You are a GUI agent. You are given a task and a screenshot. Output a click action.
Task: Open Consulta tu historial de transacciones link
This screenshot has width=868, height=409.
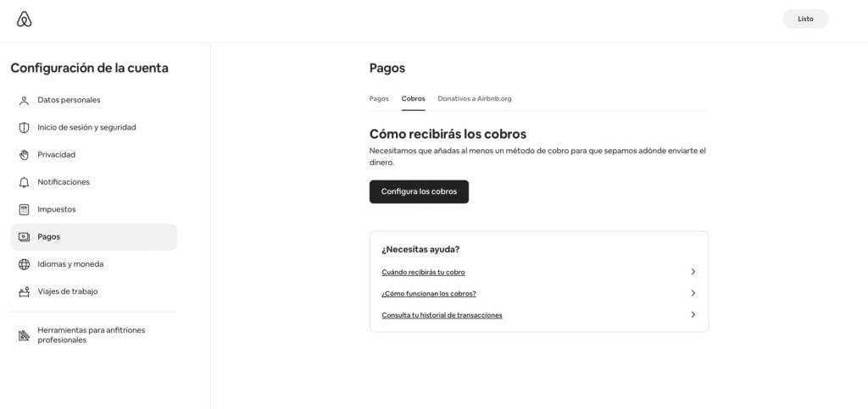tap(442, 315)
